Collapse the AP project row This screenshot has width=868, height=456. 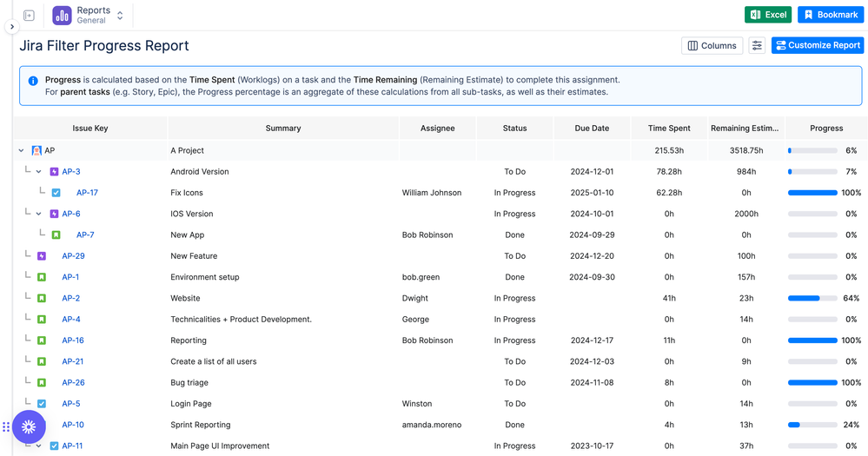[x=21, y=150]
